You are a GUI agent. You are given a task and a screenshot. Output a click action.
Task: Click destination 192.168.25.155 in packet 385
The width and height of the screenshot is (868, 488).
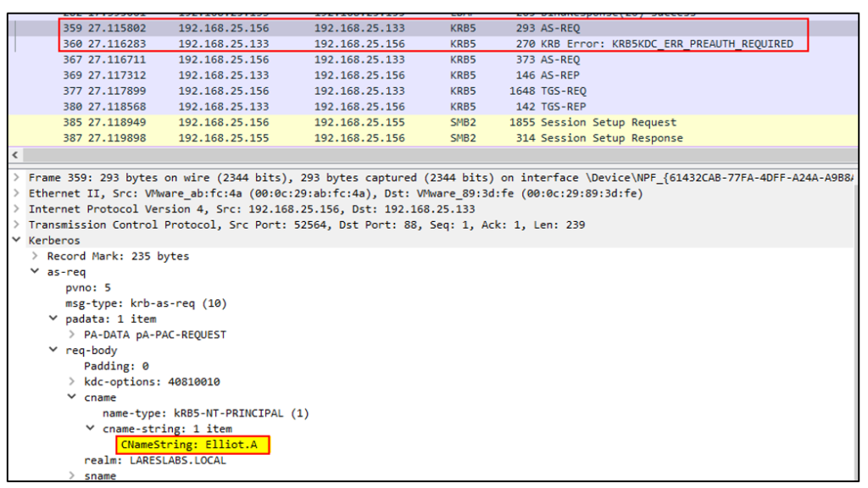359,122
